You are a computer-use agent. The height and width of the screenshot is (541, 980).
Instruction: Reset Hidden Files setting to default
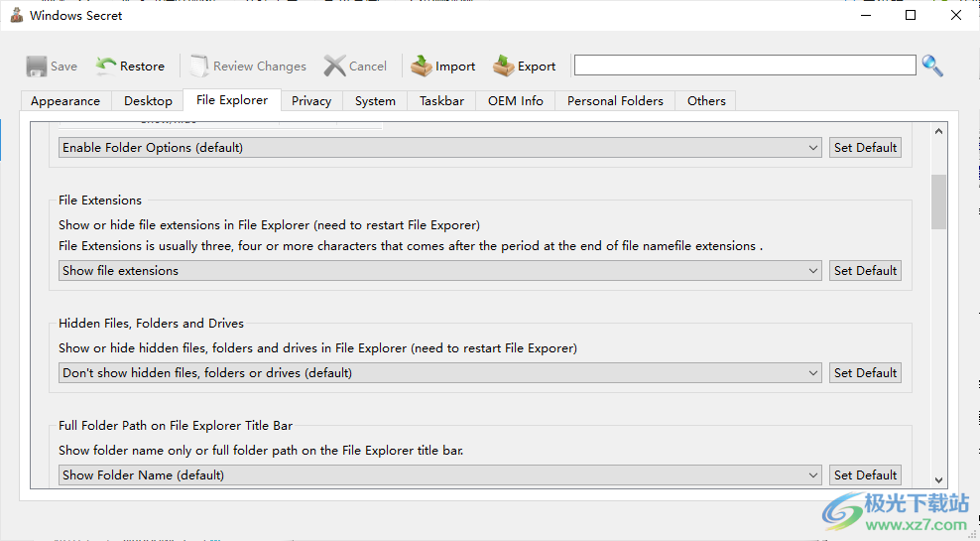tap(865, 373)
